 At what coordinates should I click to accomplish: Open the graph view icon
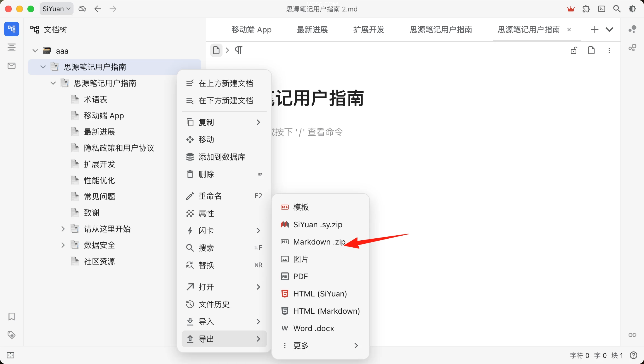[x=632, y=29]
